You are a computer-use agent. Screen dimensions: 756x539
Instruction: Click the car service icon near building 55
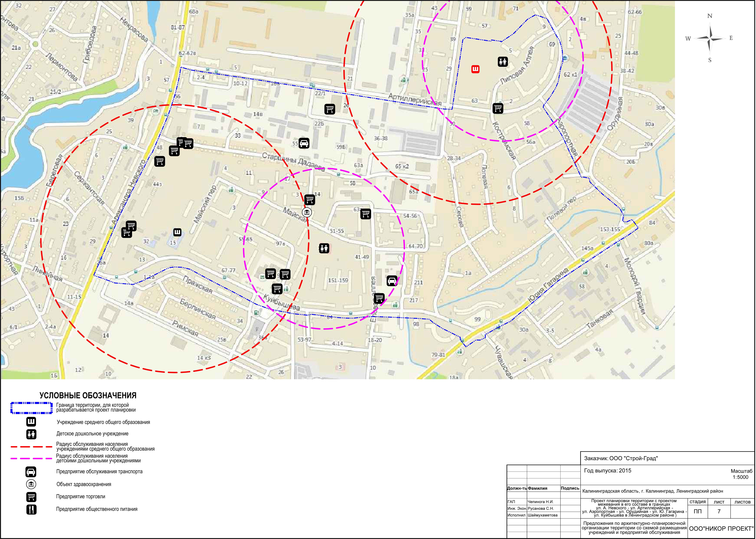(x=304, y=143)
